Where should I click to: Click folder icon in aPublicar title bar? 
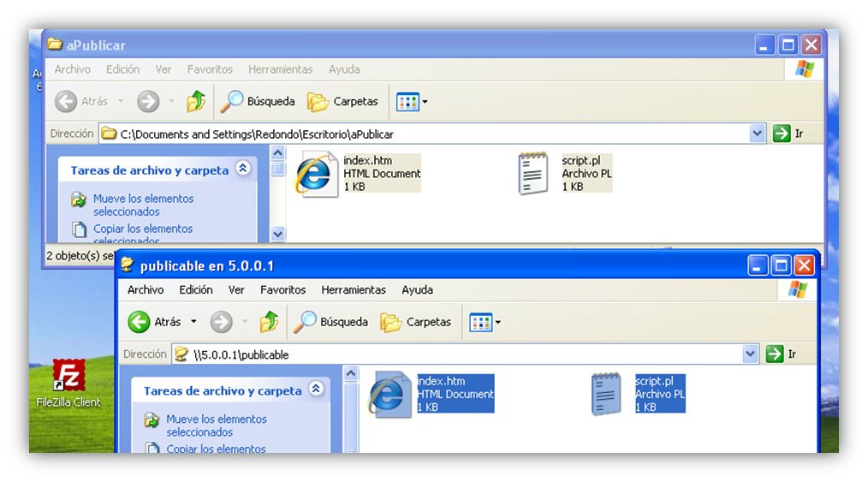click(x=54, y=44)
